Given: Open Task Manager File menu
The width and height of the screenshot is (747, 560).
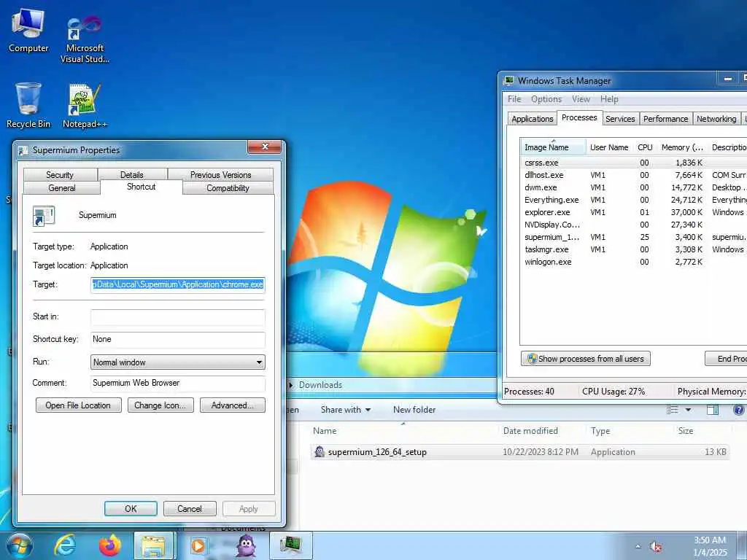Looking at the screenshot, I should tap(514, 99).
